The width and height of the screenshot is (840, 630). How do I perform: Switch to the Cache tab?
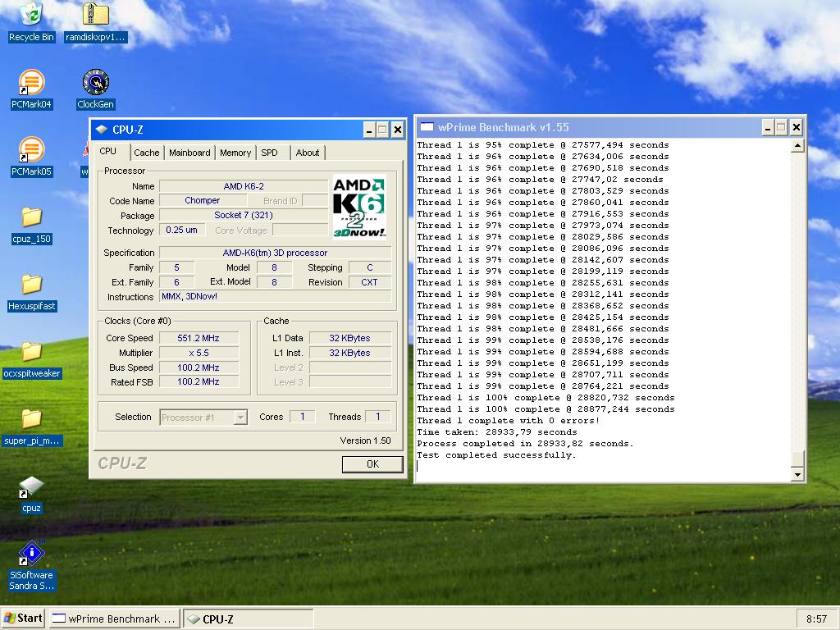coord(146,153)
